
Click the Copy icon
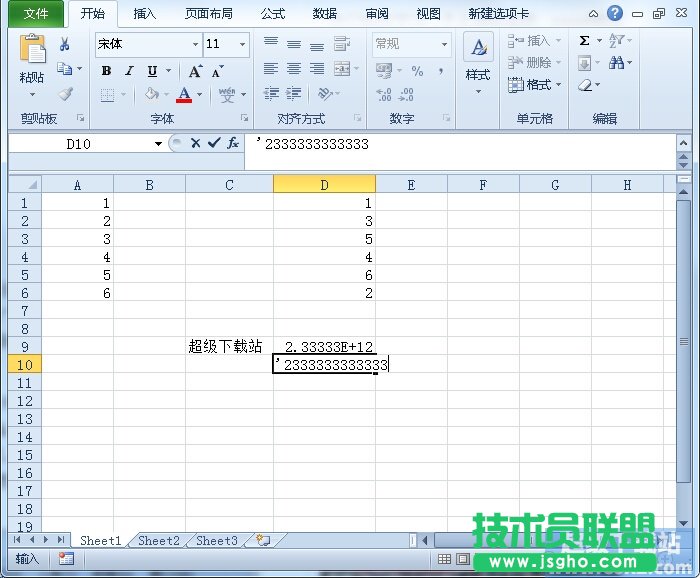(65, 69)
